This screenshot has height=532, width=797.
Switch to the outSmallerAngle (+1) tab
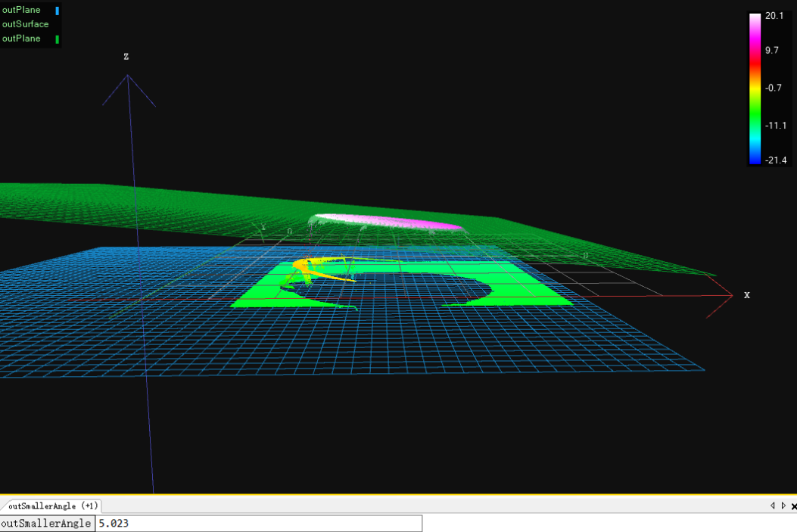[52, 506]
